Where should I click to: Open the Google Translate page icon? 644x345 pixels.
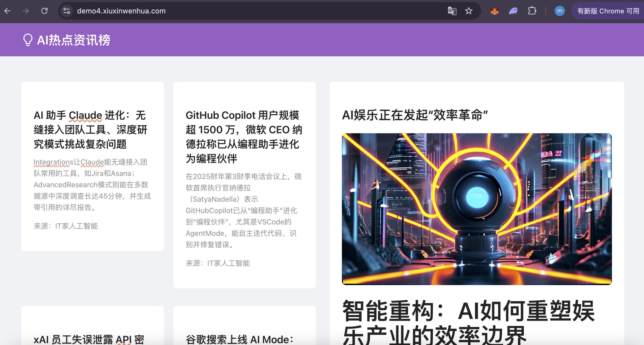coord(452,11)
